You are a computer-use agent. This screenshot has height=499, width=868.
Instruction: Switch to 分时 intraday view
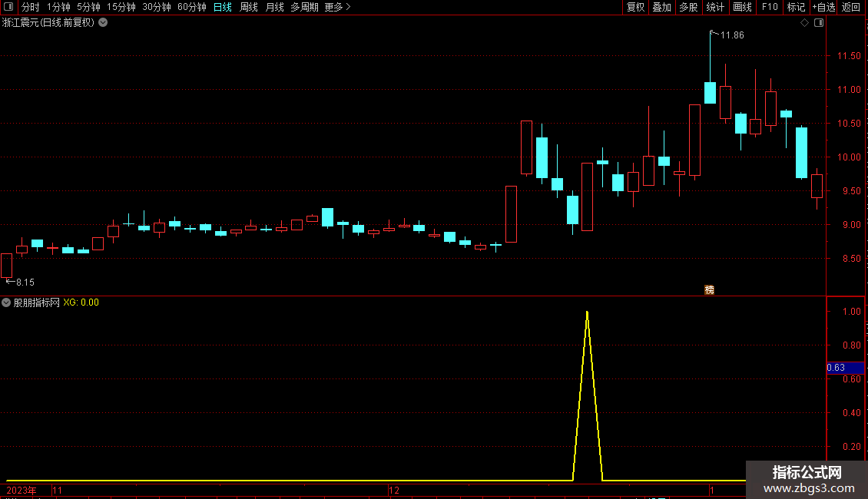31,7
